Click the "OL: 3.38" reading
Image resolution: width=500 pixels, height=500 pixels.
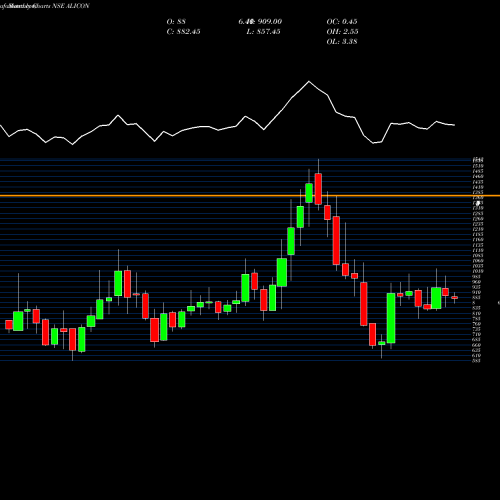point(342,42)
